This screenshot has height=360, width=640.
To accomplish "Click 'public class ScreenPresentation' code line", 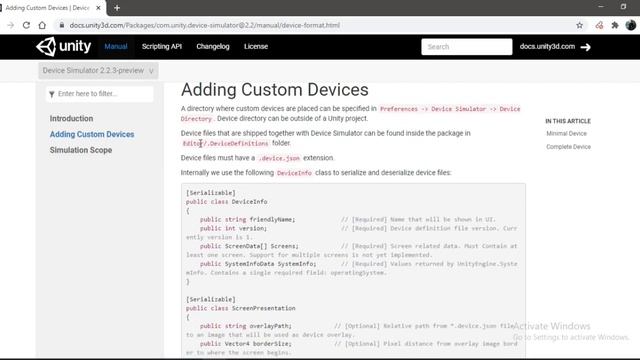I will coord(240,308).
